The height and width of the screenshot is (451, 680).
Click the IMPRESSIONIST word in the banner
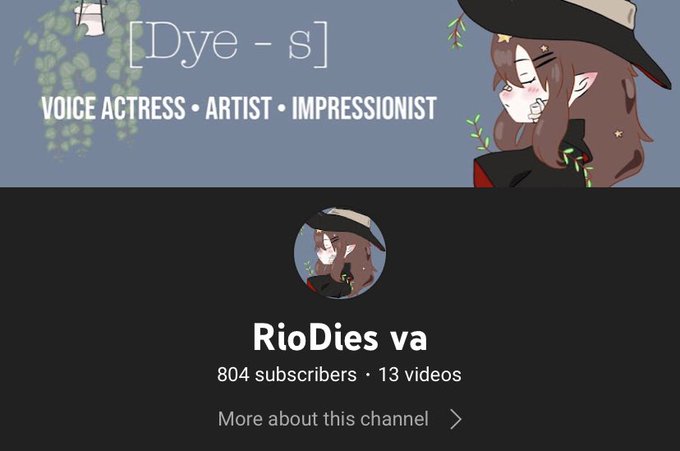[364, 108]
